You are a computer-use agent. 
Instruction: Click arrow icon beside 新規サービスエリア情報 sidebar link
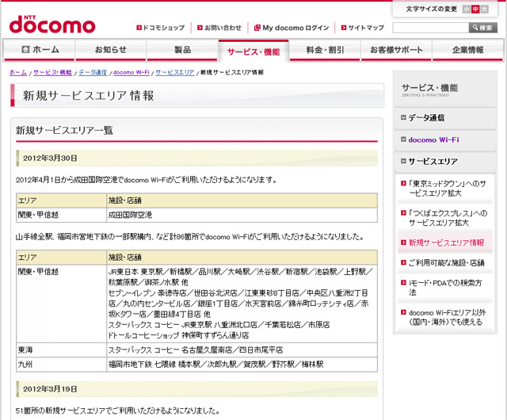403,242
